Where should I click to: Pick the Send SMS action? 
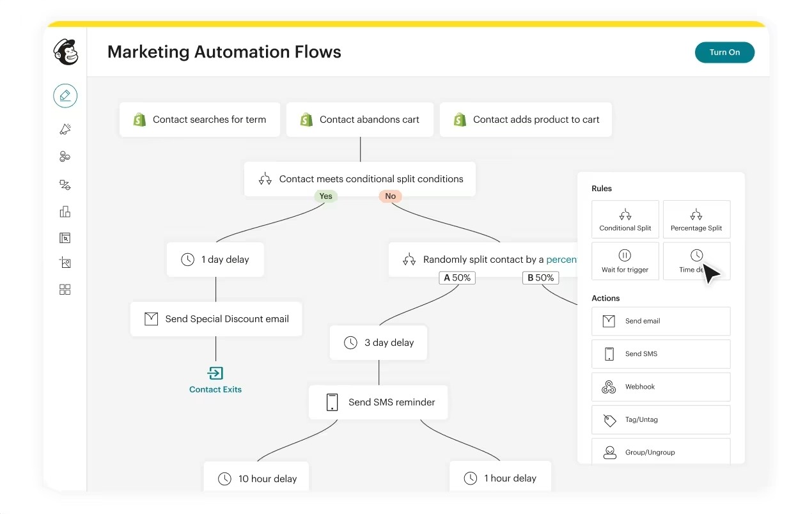pyautogui.click(x=660, y=354)
